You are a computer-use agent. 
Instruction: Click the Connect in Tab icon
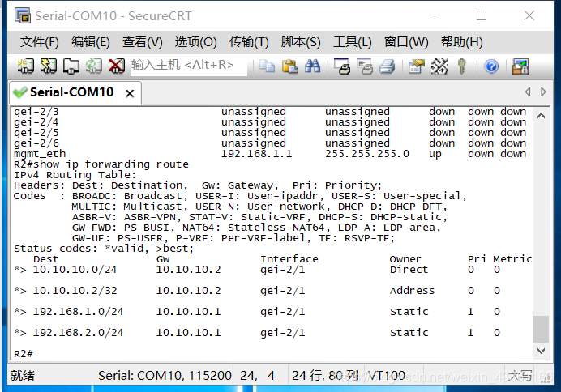click(x=71, y=66)
